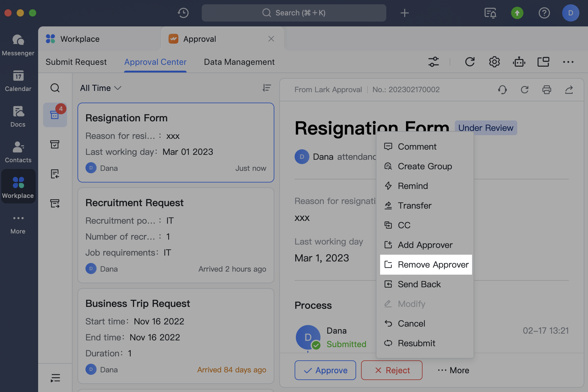This screenshot has width=588, height=392.
Task: Click the share icon in request header
Action: [569, 90]
